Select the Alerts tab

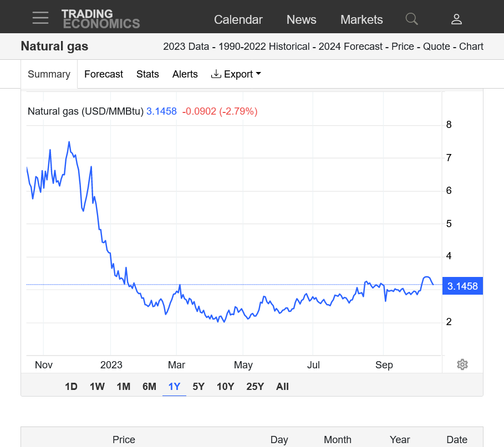185,74
